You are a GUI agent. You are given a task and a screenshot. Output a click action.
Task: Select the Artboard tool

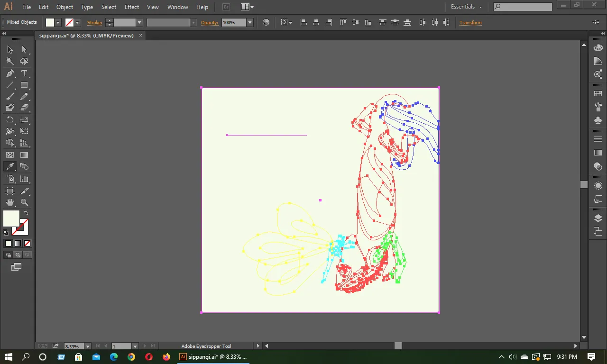point(10,191)
